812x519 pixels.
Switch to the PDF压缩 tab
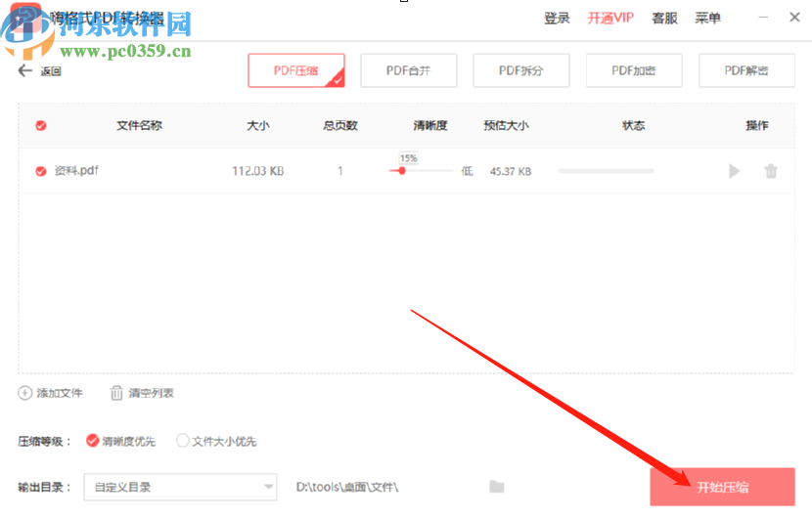[x=296, y=70]
